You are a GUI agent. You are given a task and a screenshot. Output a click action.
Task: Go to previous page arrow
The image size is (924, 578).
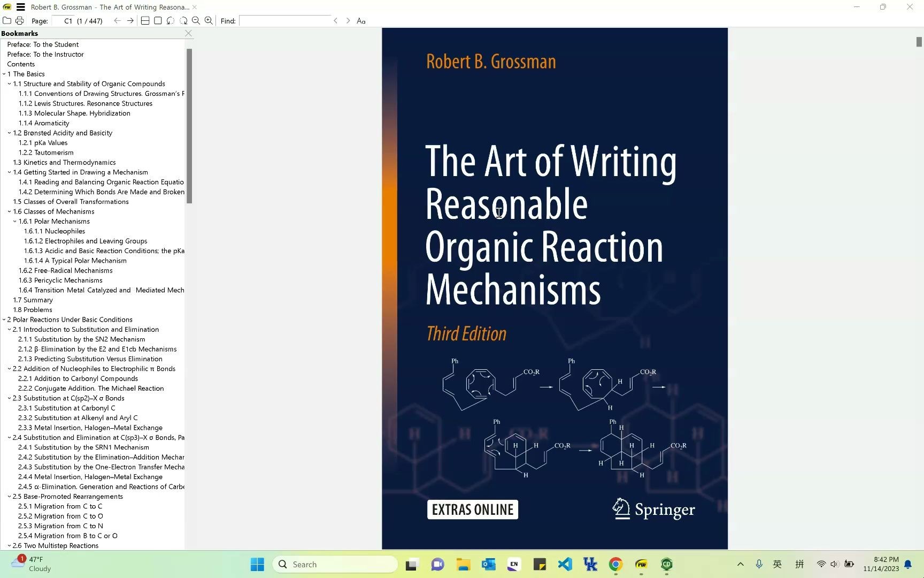pyautogui.click(x=117, y=20)
